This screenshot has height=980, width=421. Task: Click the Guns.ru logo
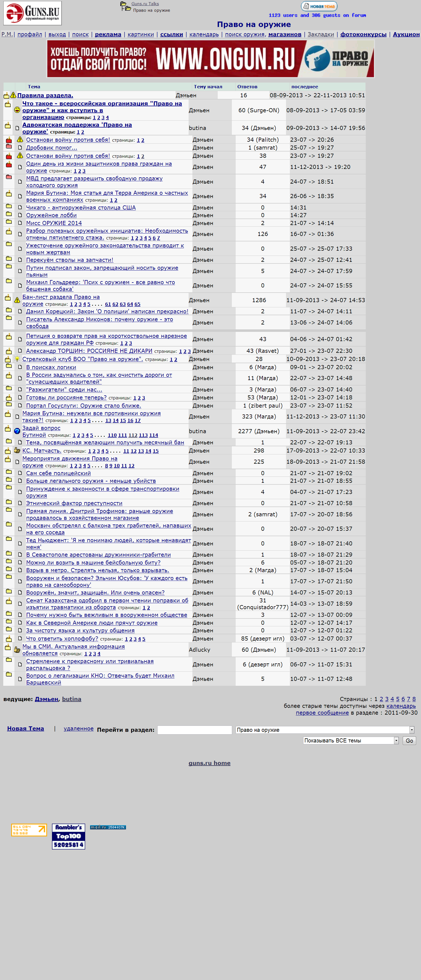32,13
